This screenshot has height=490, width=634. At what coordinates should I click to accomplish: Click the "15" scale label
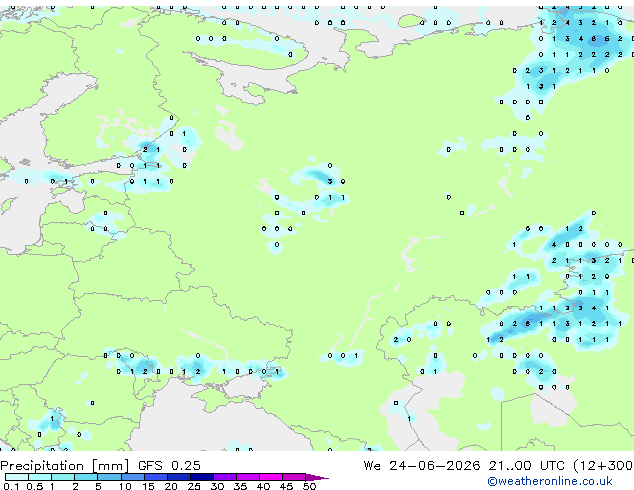(x=148, y=486)
